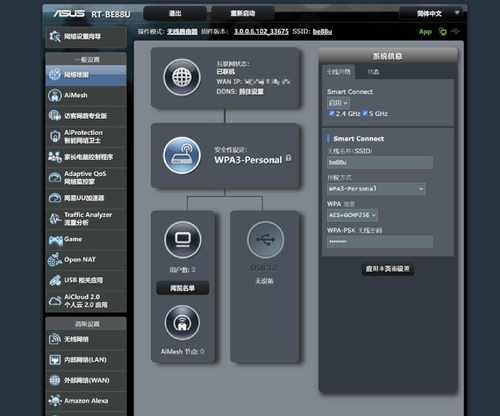Click the operation mode wireless router link
This screenshot has height=416, width=500.
182,32
